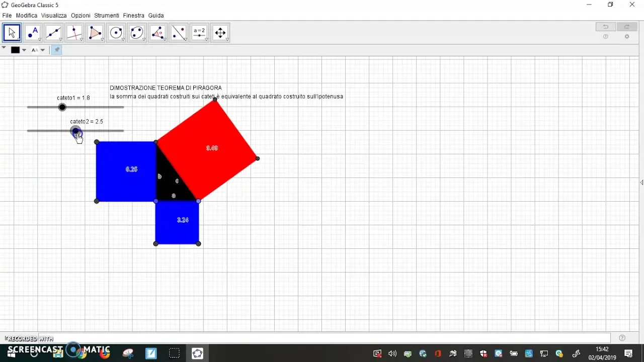Viewport: 644px width, 362px height.
Task: Click the top vertex of red square
Action: 215,100
